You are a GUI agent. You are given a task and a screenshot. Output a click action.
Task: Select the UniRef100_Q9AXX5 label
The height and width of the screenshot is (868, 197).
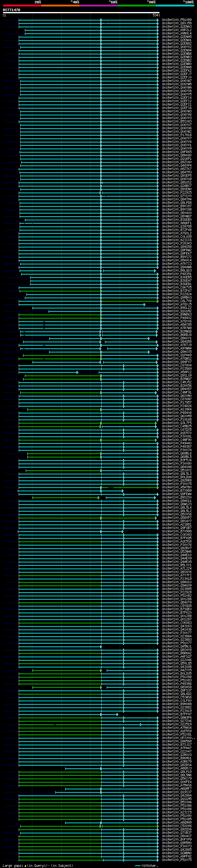coord(177,352)
